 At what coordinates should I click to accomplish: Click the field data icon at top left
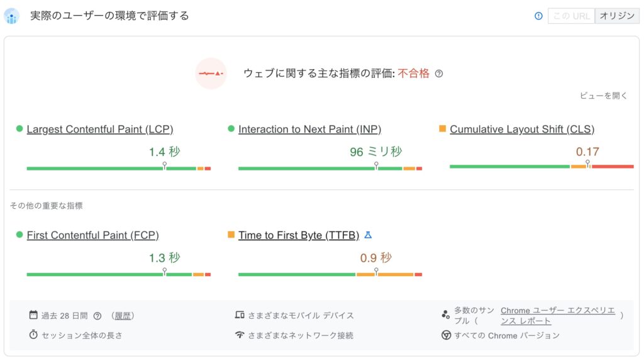(12, 16)
